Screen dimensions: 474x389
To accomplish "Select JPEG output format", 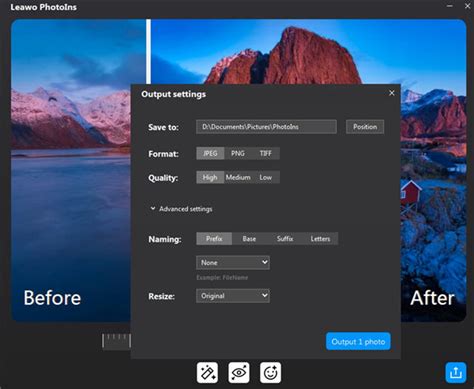I will click(210, 153).
